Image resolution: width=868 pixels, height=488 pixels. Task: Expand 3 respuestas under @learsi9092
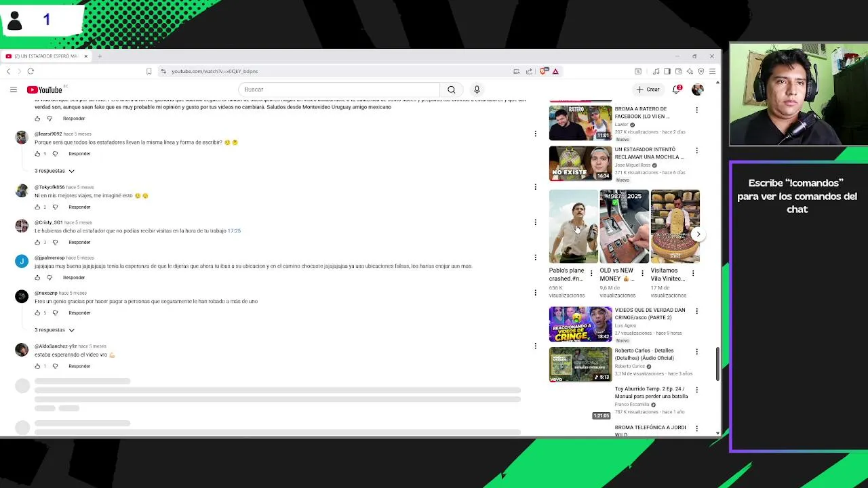pyautogui.click(x=54, y=171)
